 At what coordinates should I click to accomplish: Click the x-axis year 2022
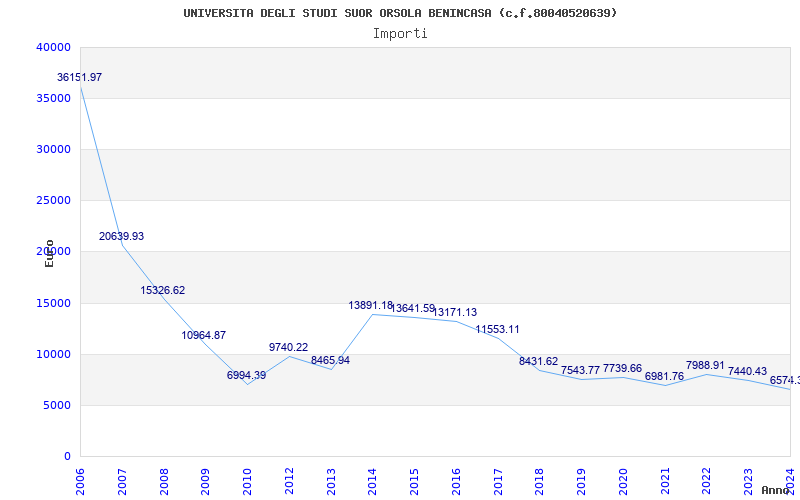point(707,482)
